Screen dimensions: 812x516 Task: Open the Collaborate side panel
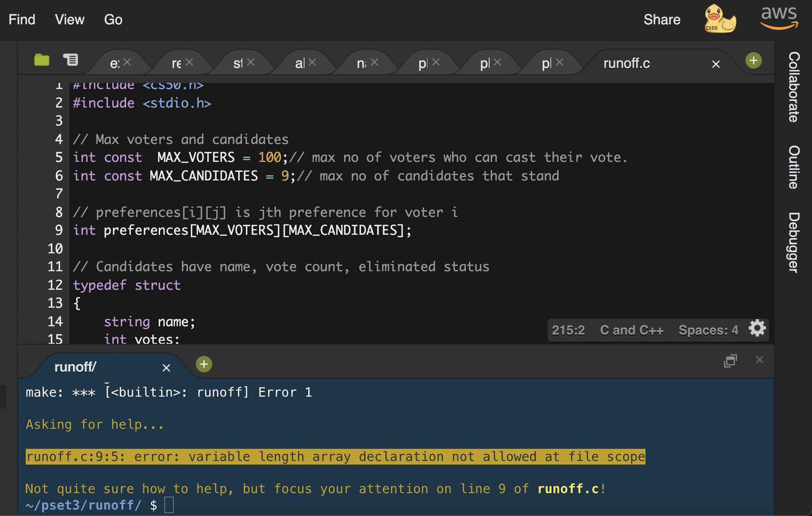pos(794,87)
